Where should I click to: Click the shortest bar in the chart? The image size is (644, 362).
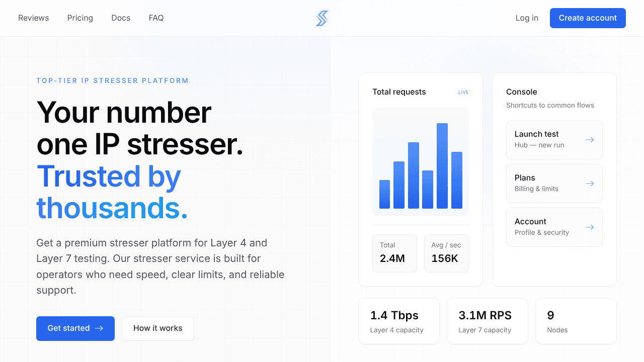[x=384, y=194]
